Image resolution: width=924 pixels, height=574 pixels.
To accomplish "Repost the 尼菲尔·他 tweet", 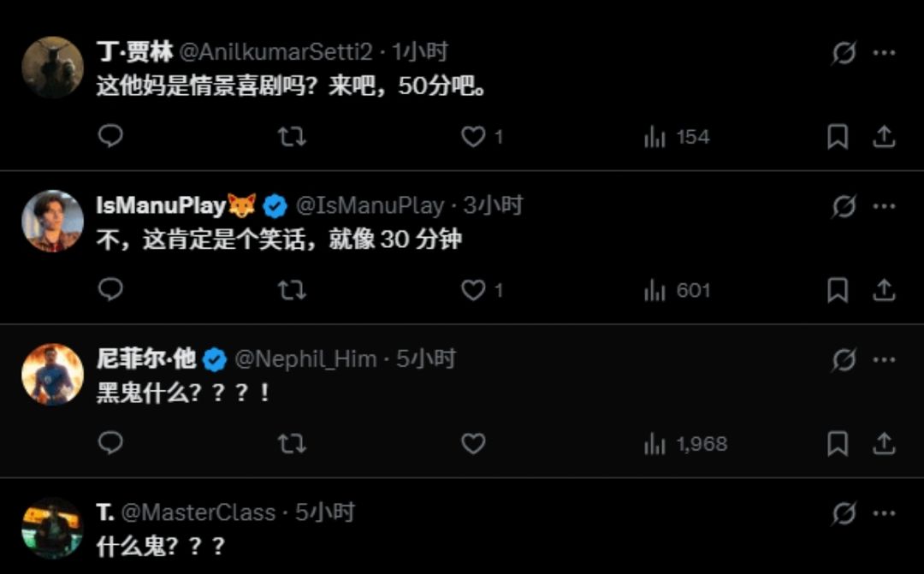I will pos(292,444).
